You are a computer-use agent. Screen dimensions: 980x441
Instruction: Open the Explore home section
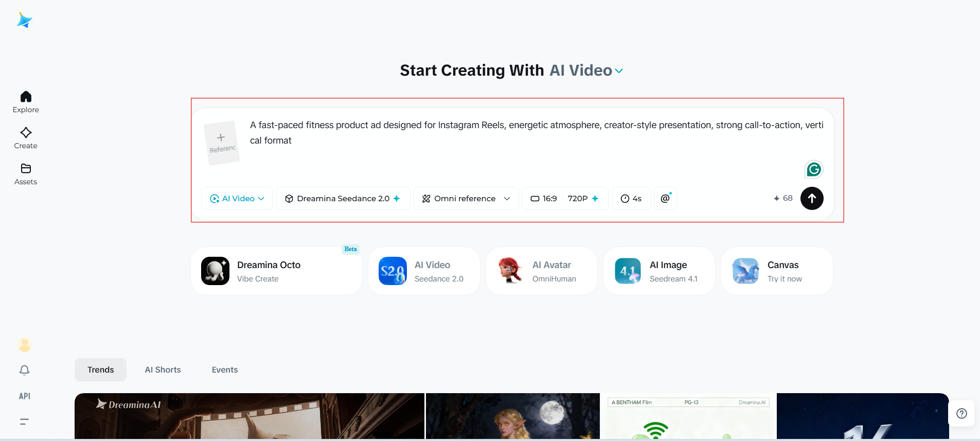pyautogui.click(x=26, y=102)
